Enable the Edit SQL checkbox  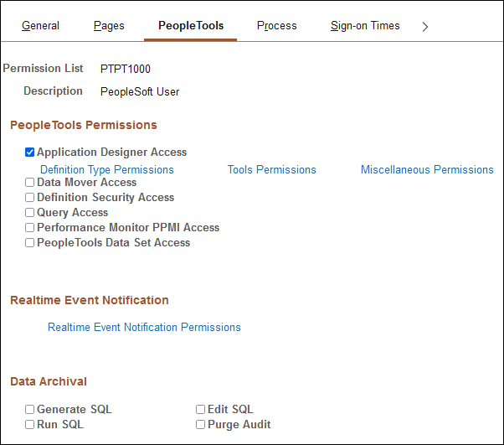pos(201,410)
